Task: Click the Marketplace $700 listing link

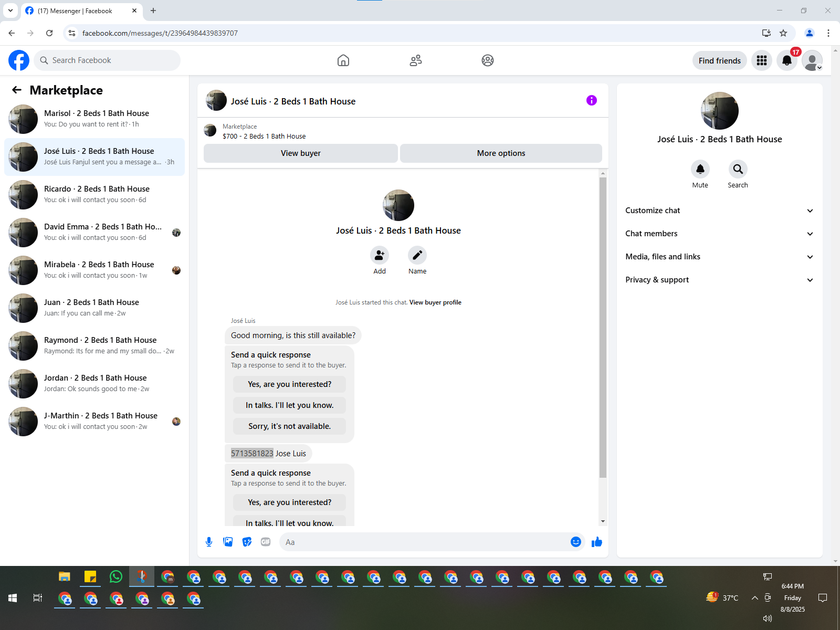Action: (264, 136)
